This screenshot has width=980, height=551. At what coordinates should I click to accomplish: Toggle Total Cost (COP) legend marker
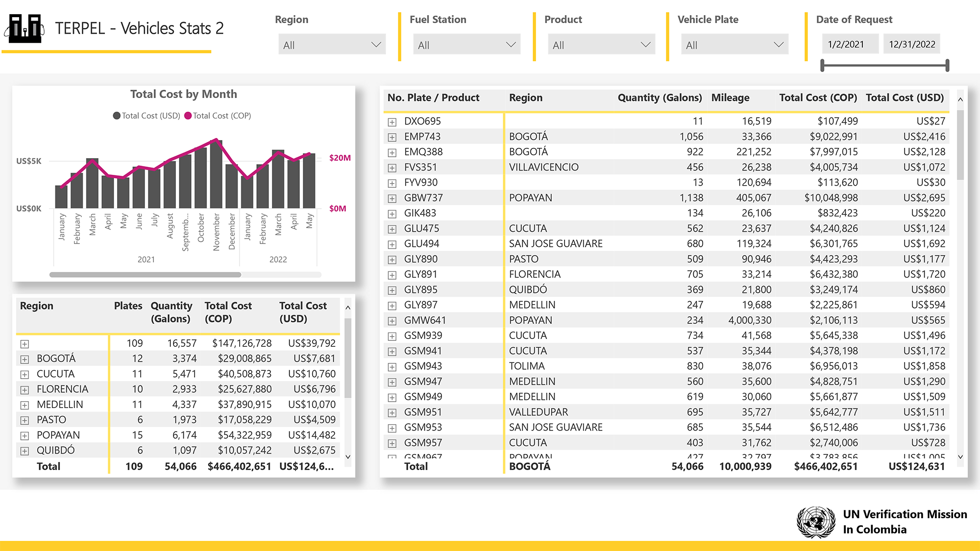coord(188,116)
